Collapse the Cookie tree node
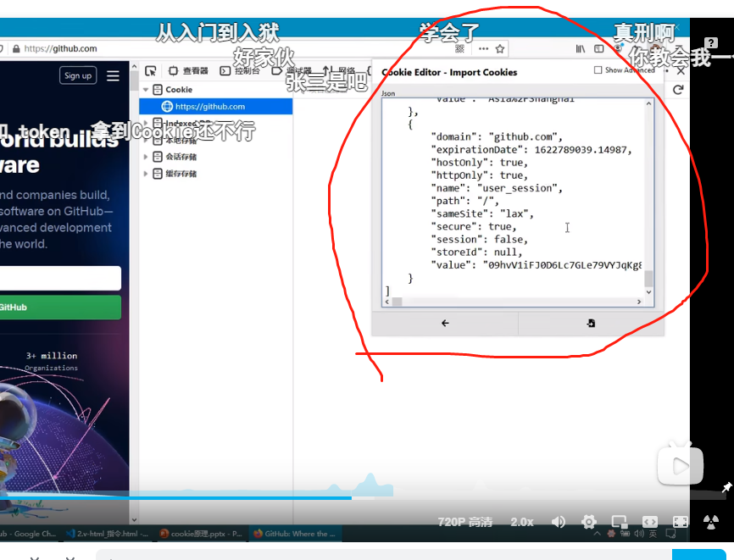Viewport: 734px width, 560px height. pos(146,89)
